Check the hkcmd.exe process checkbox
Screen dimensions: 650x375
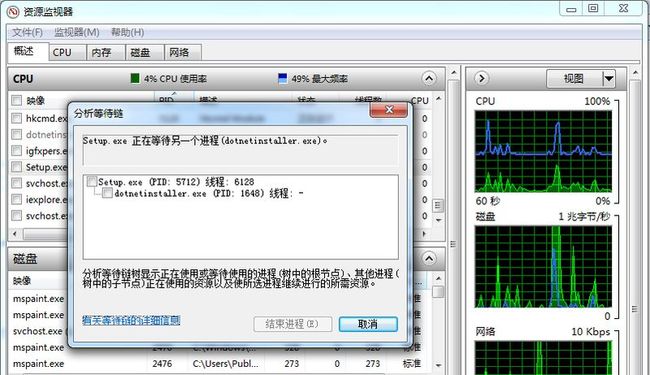(16, 119)
